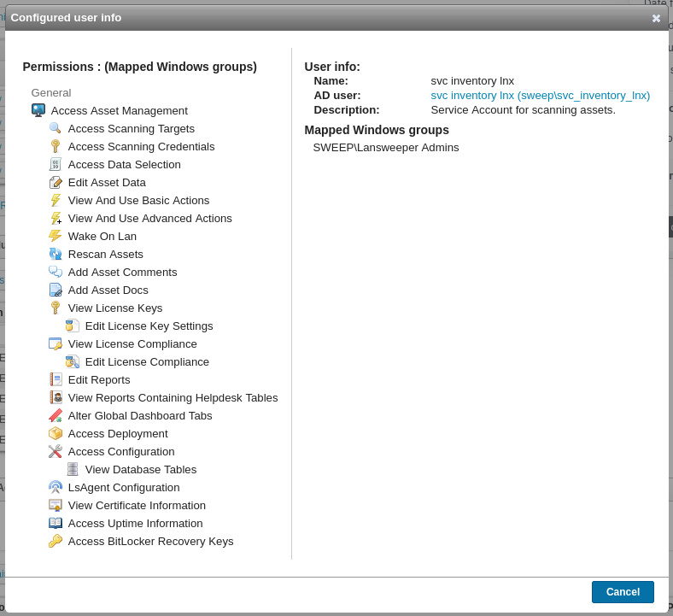Click the Wake On Lan lightning icon
Screen dimensions: 673x616
tap(56, 236)
